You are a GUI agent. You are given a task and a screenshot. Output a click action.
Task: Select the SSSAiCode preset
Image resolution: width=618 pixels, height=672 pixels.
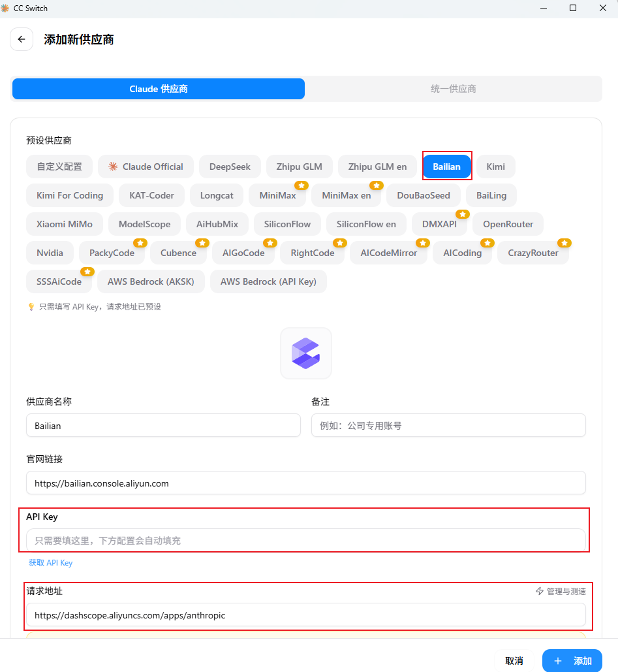coord(59,281)
